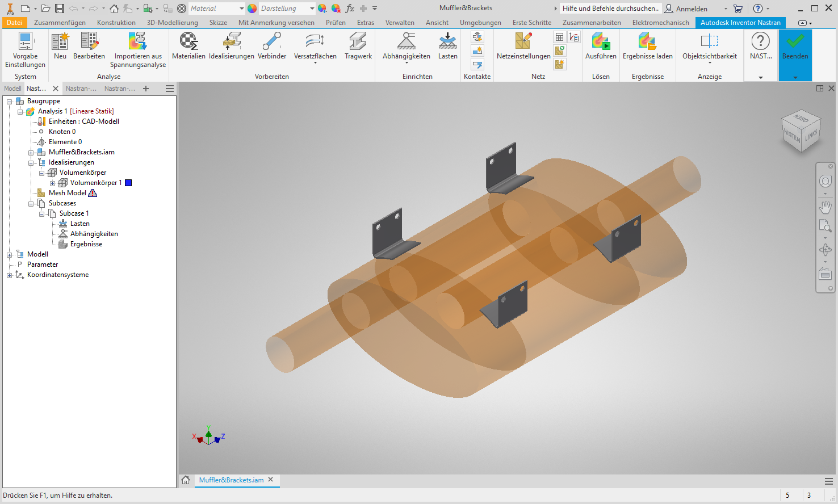Click the home icon beside the document tab
This screenshot has width=838, height=504.
[x=186, y=480]
